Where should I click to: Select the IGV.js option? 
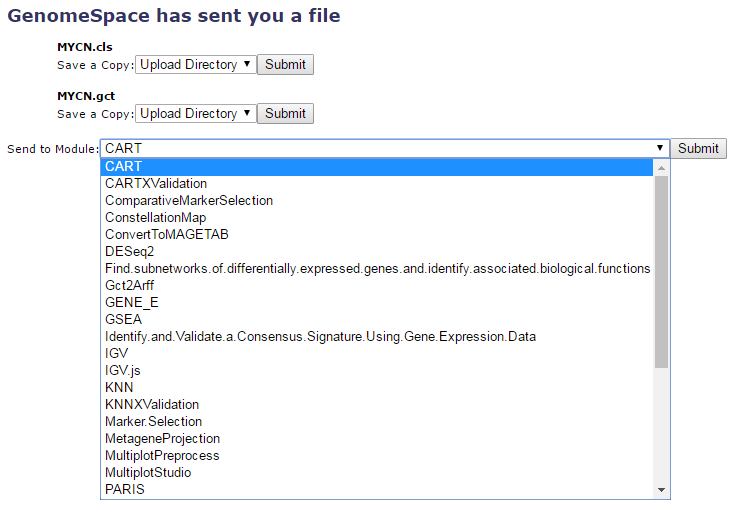click(123, 371)
